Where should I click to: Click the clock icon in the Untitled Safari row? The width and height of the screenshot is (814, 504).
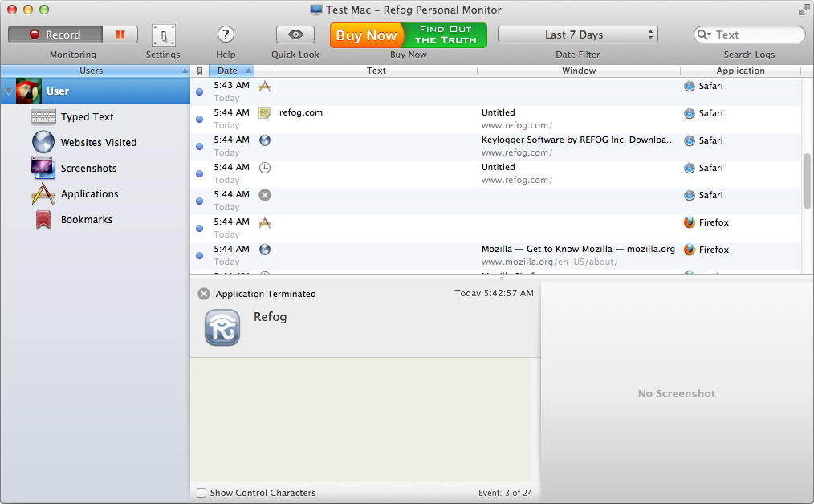[x=265, y=168]
